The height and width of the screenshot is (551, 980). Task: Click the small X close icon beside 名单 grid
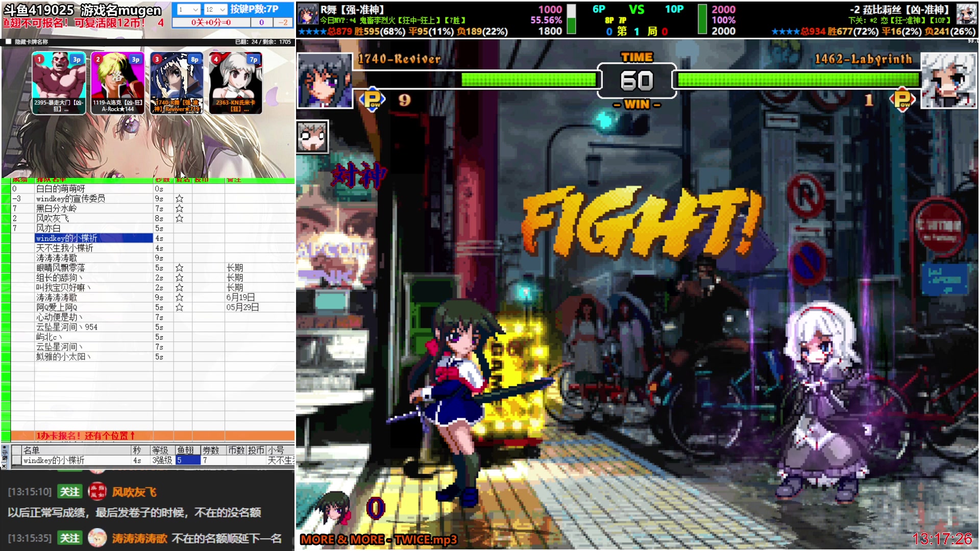coord(4,466)
